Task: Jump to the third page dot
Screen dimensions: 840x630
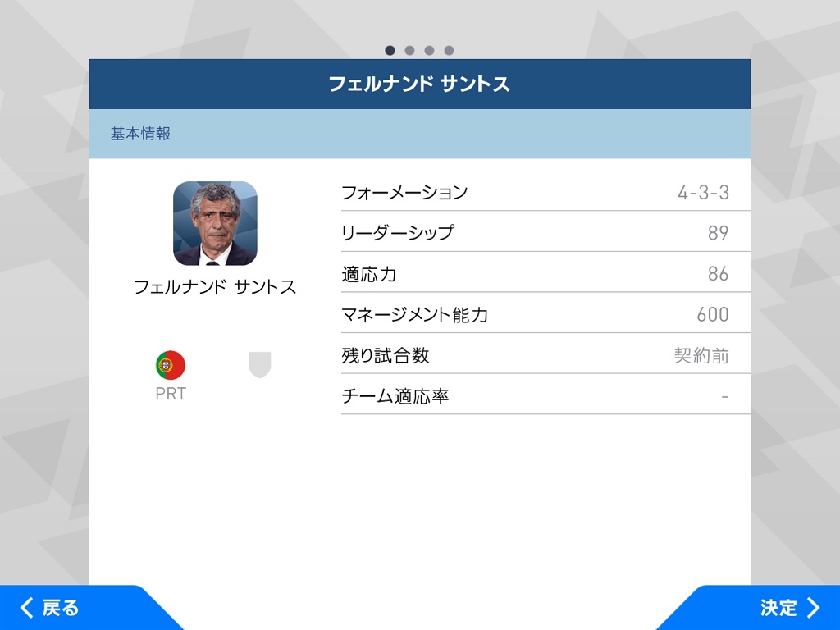Action: pos(429,50)
